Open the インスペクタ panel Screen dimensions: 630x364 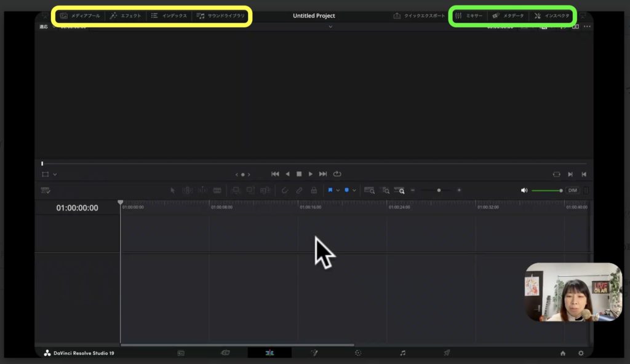(x=551, y=15)
